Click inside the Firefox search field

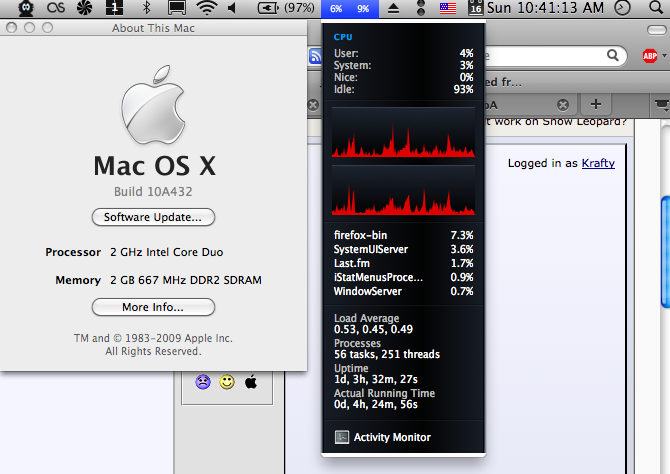coord(545,56)
